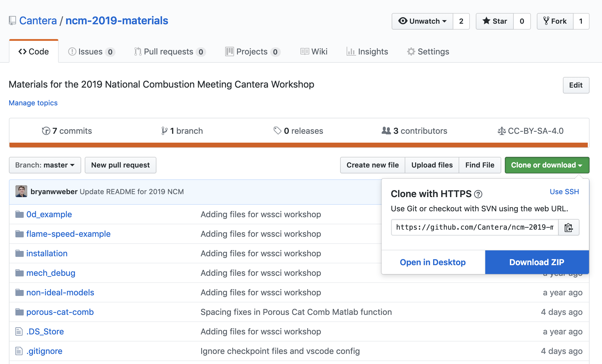Open the 7 commits history
This screenshot has height=364, width=602.
[x=67, y=131]
